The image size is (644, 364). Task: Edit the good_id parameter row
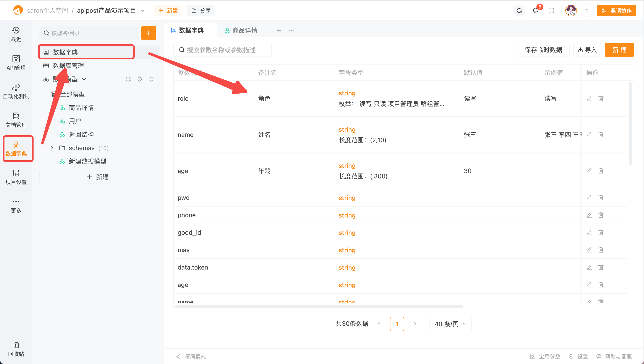[x=589, y=232]
